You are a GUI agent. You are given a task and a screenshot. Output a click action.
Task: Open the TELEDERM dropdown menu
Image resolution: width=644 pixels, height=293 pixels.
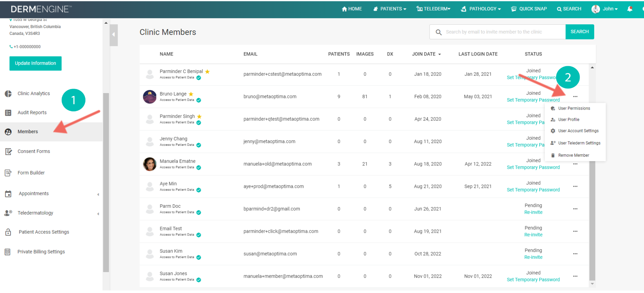pyautogui.click(x=433, y=9)
